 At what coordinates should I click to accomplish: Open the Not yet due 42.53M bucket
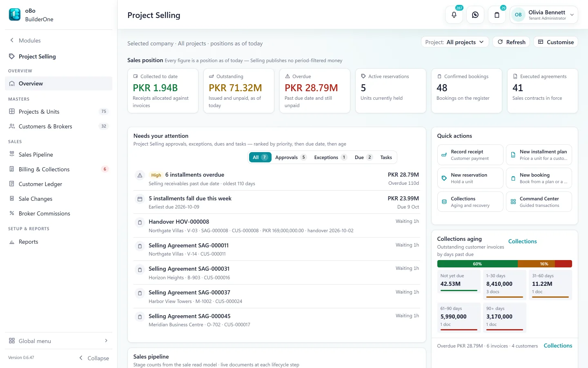coord(459,282)
